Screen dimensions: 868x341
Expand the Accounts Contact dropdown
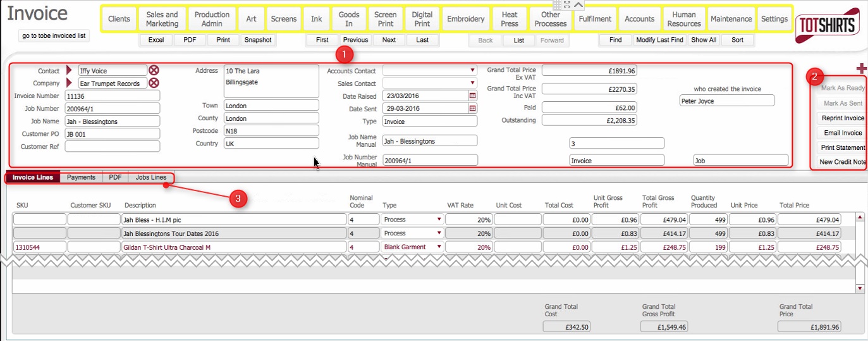[x=472, y=71]
